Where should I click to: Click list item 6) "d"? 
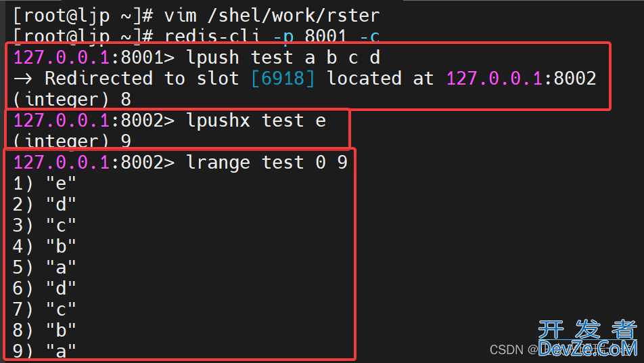pos(45,289)
